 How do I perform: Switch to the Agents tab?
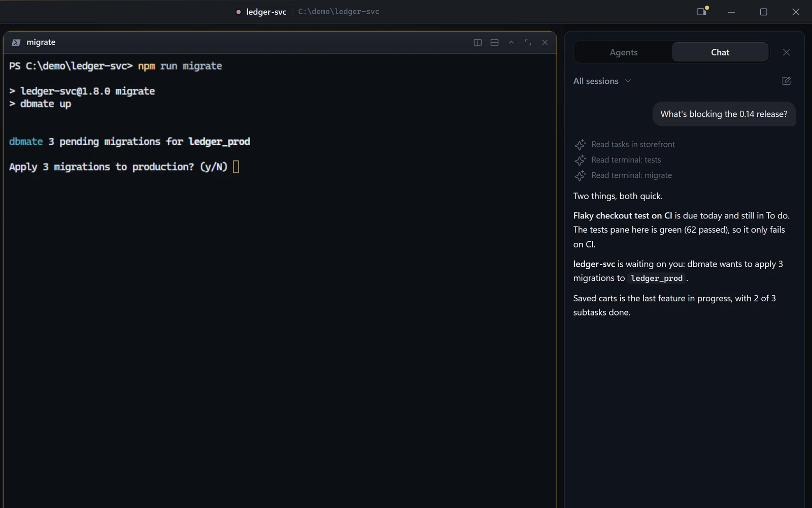click(623, 52)
